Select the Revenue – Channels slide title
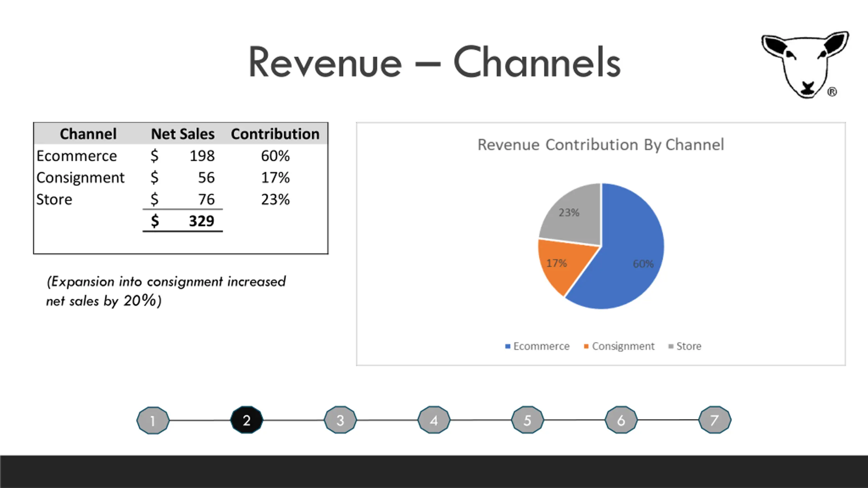 434,62
